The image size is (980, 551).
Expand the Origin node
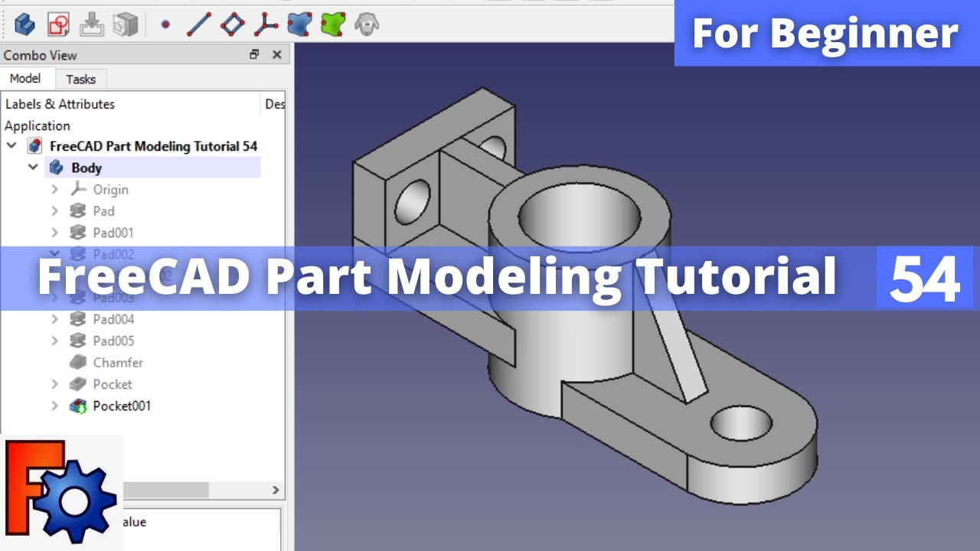54,189
